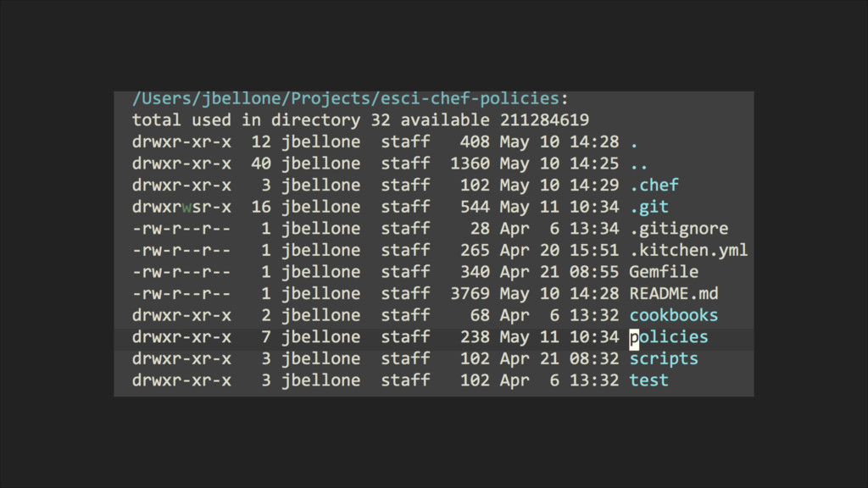Click the permissions column of policies row
868x488 pixels.
pos(181,337)
